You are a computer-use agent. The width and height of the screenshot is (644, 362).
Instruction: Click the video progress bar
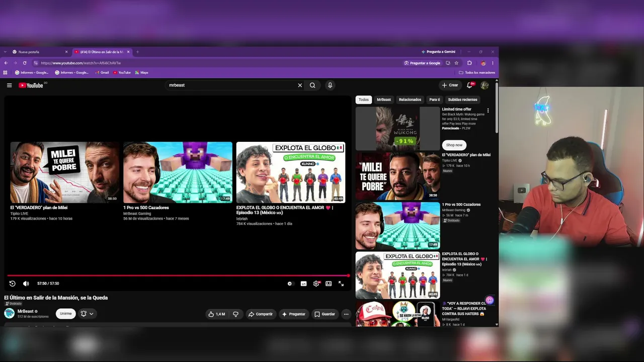(x=178, y=276)
